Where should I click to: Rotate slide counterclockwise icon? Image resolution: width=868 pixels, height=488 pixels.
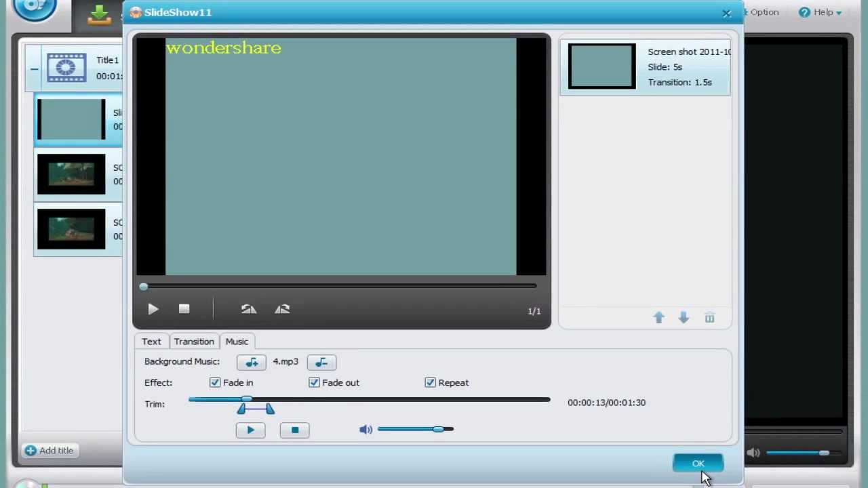[x=249, y=309]
